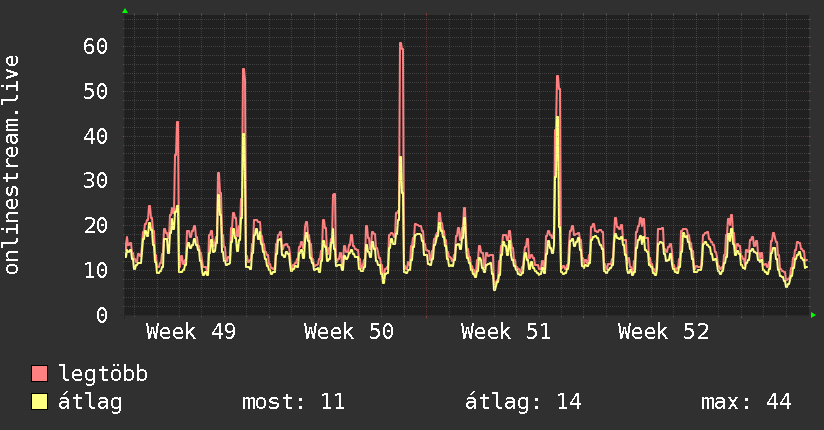Click the 0 label on the y-axis
The image size is (824, 430).
pyautogui.click(x=101, y=315)
